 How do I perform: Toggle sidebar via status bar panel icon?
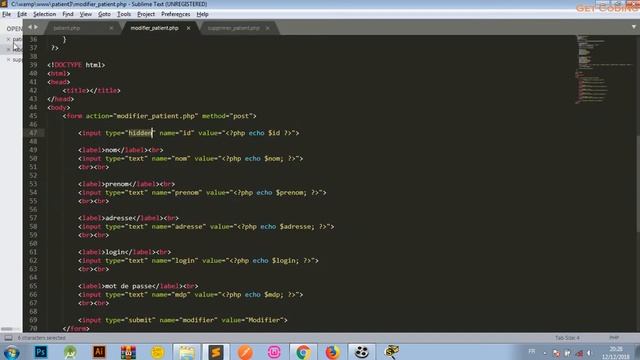8,338
